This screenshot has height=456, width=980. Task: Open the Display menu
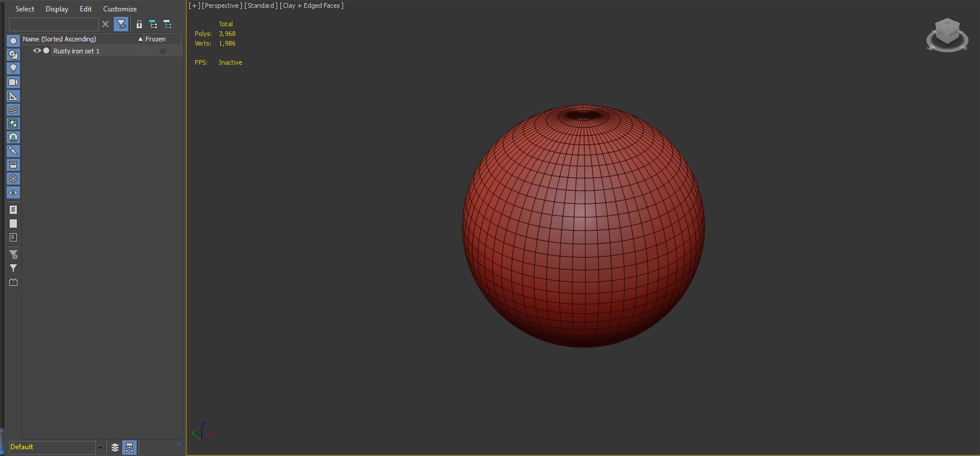coord(57,9)
